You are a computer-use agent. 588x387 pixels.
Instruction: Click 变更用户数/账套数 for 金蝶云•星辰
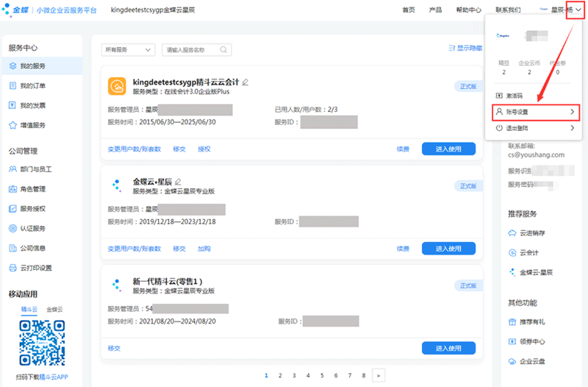(135, 249)
